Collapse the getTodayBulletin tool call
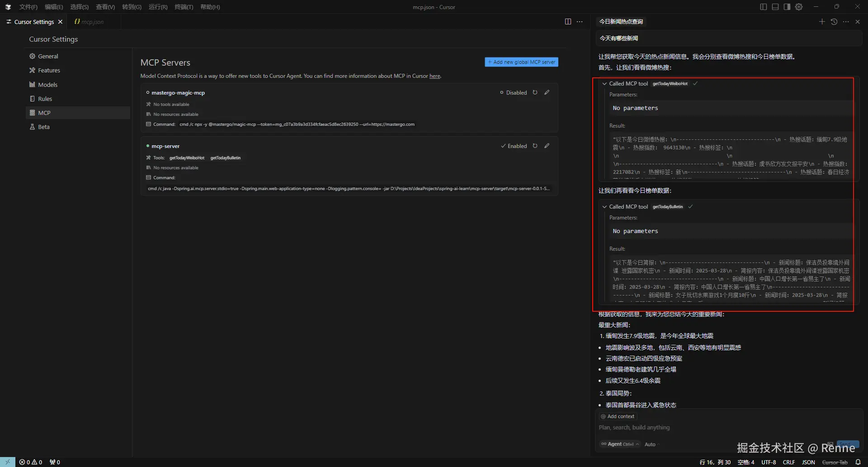 pos(604,206)
